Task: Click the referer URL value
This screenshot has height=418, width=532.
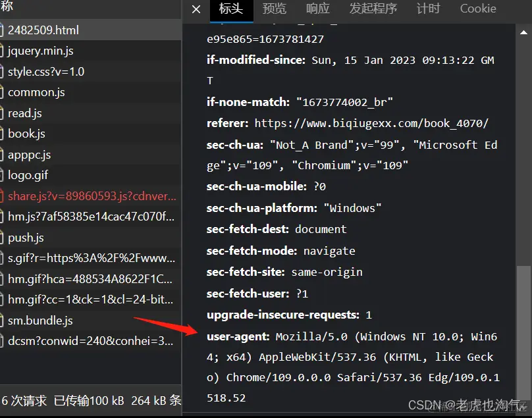Action: [x=371, y=123]
